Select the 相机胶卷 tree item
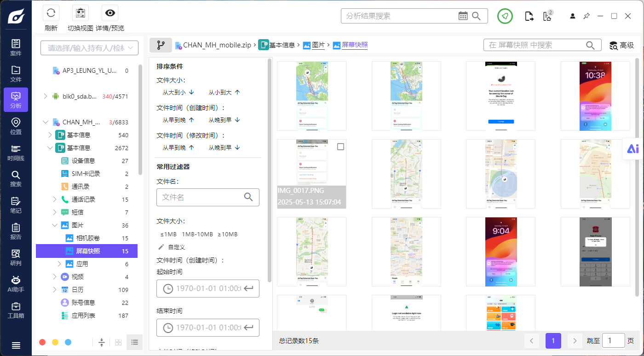This screenshot has height=356, width=644. click(88, 238)
